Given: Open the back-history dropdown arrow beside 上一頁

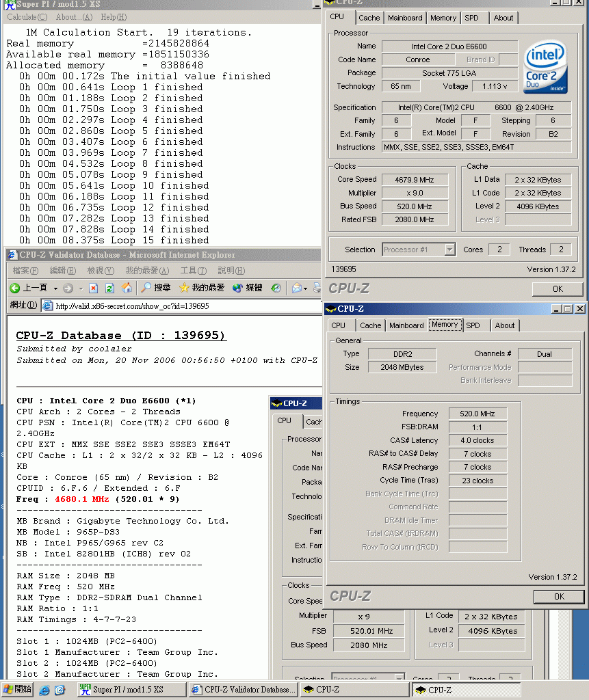Looking at the screenshot, I should (55, 289).
